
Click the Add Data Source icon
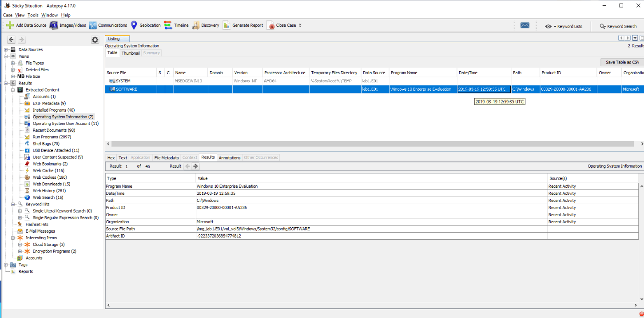(10, 25)
